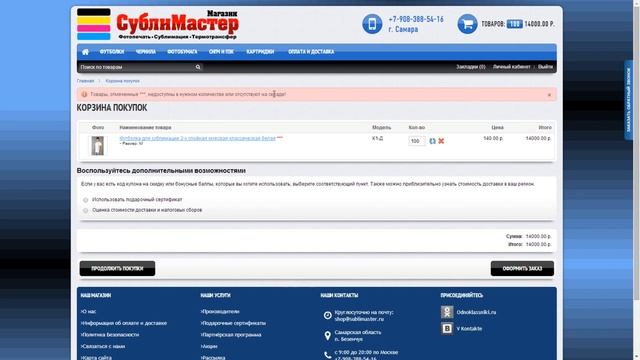Viewport: 640px width, 360px height.
Task: Click the location pin icon in footer
Action: tap(327, 336)
